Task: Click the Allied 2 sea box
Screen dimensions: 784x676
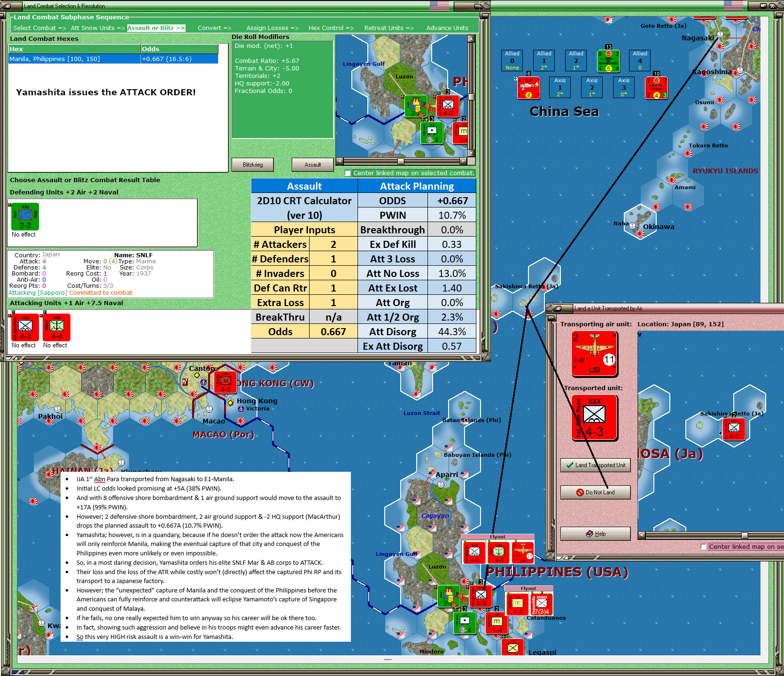Action: coord(576,61)
